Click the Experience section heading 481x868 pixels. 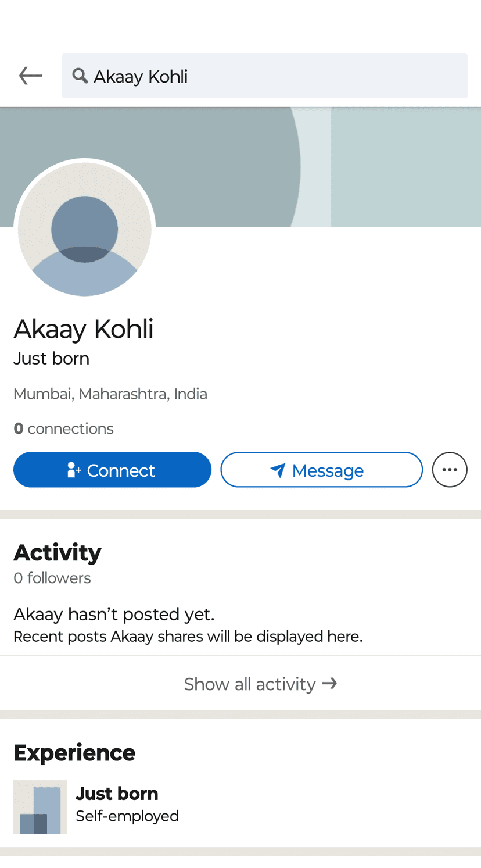pyautogui.click(x=74, y=753)
